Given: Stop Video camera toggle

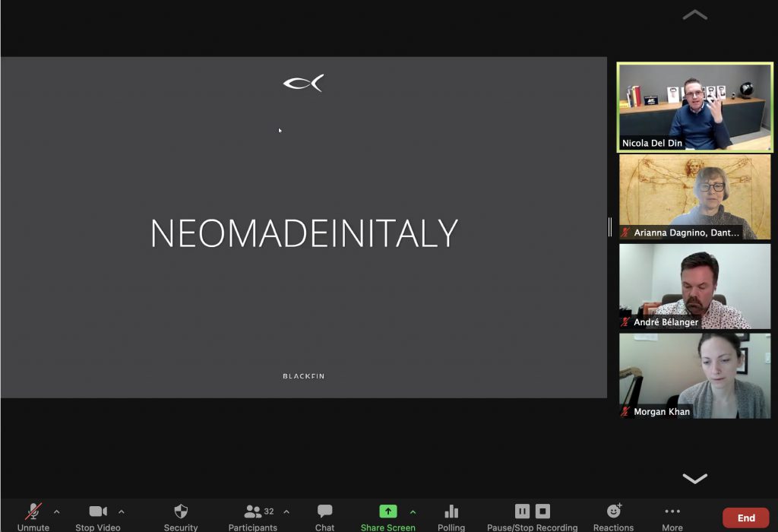Looking at the screenshot, I should coord(97,512).
